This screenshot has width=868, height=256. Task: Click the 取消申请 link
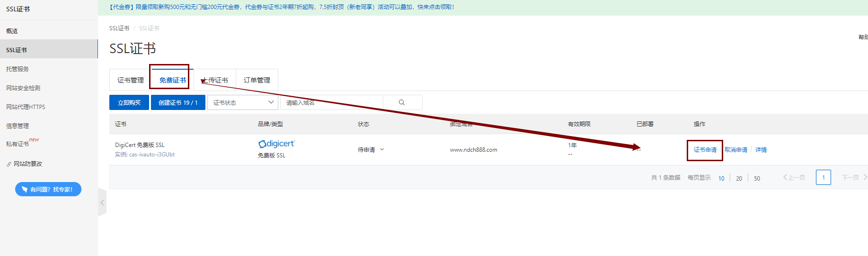click(736, 150)
